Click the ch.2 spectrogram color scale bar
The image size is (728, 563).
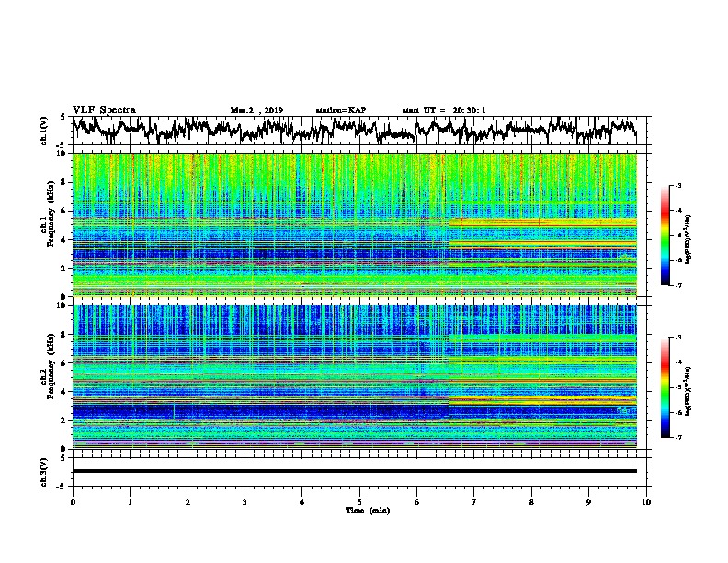point(665,387)
